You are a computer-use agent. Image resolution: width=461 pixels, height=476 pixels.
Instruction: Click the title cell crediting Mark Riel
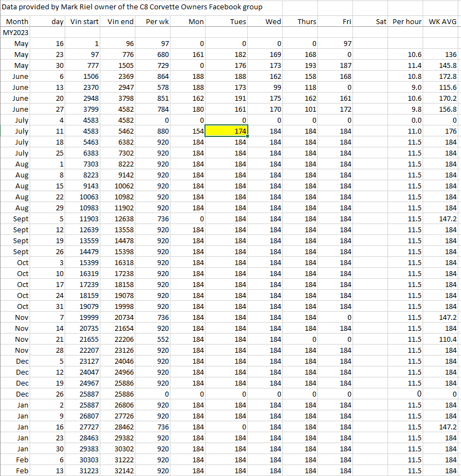tap(132, 7)
